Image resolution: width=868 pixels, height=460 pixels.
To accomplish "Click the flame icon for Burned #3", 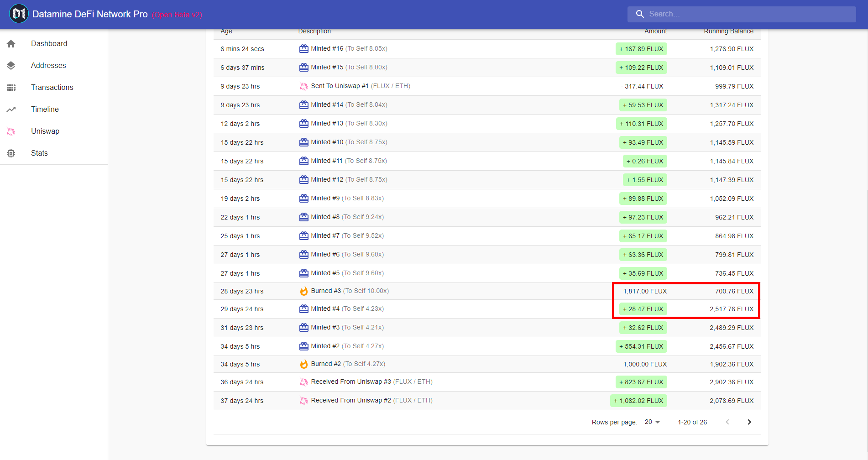I will coord(303,291).
